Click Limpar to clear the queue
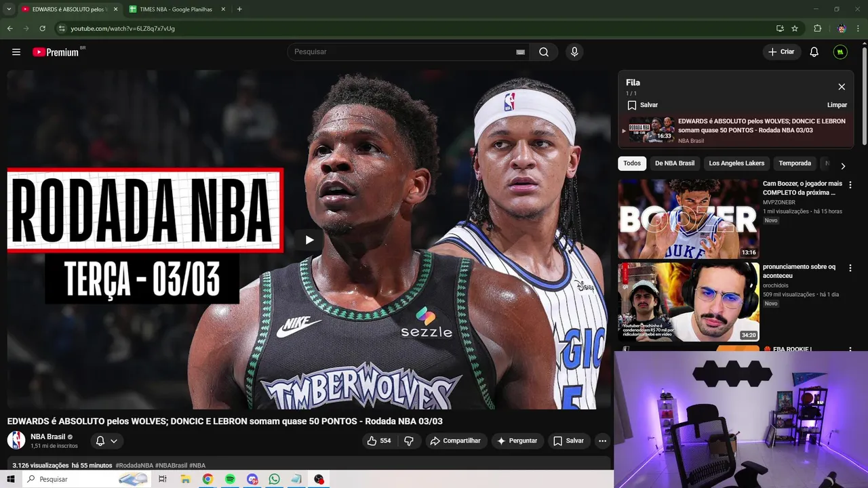This screenshot has height=488, width=868. (x=837, y=105)
